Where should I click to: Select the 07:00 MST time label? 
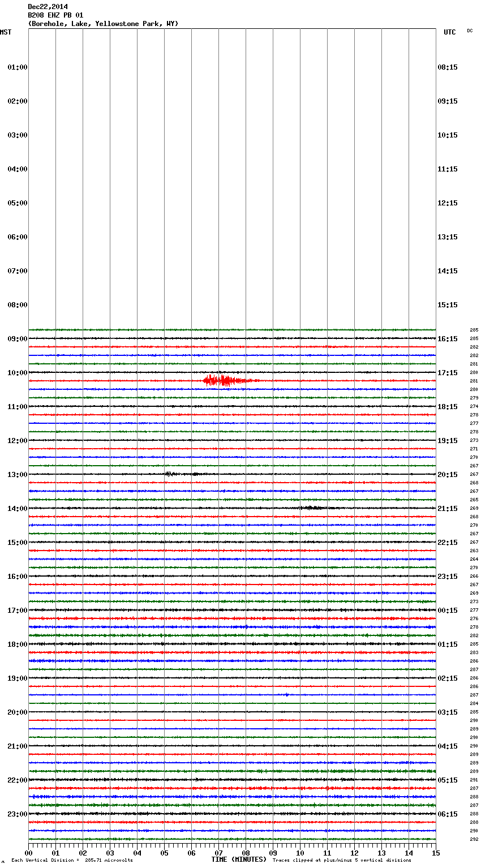[x=18, y=271]
